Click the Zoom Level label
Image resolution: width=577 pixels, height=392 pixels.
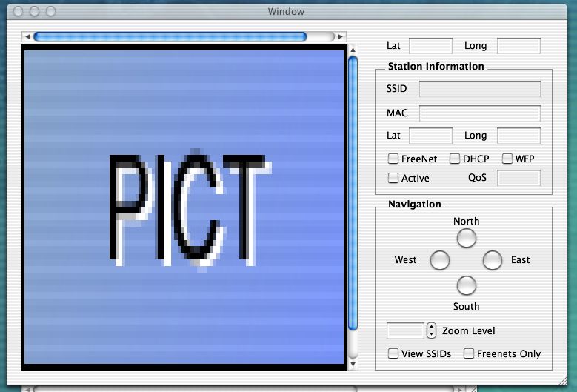(x=468, y=331)
